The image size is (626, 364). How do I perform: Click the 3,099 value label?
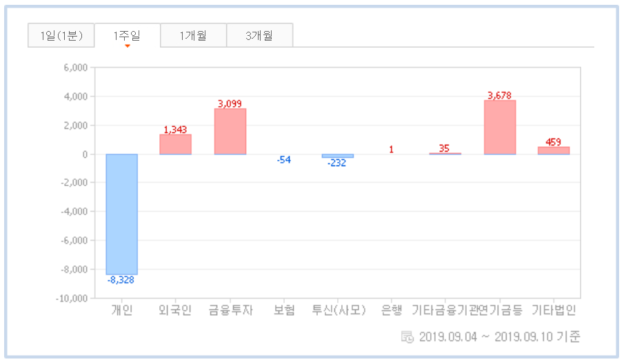click(230, 104)
